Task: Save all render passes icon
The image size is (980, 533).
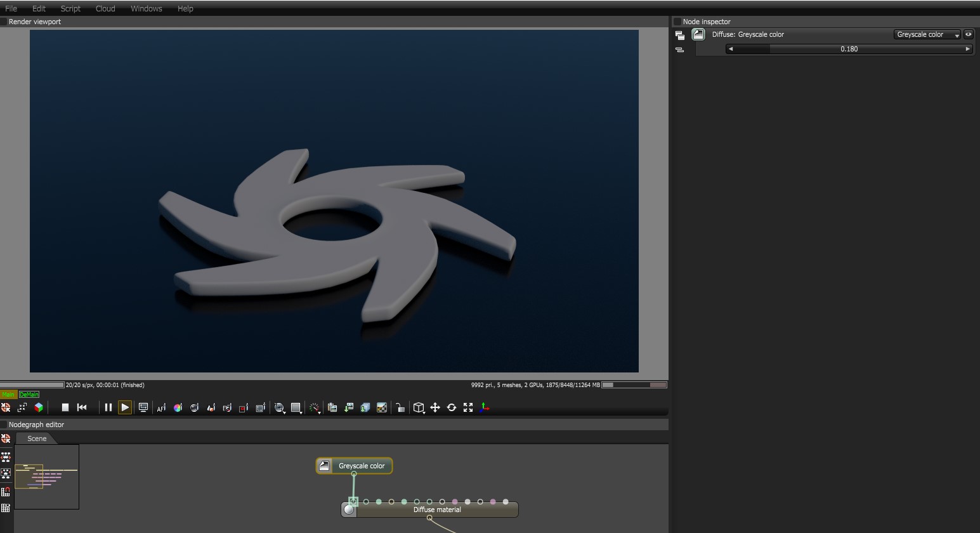Action: coord(365,407)
